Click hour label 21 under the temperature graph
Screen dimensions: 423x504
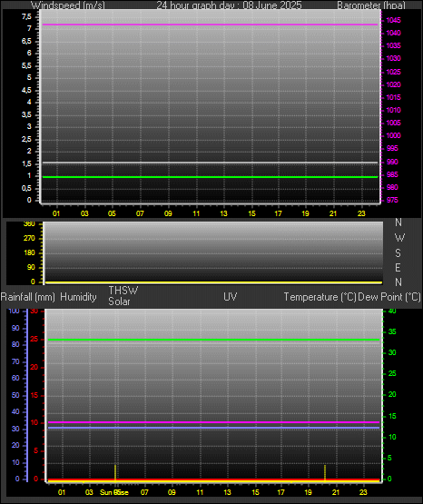pos(336,492)
